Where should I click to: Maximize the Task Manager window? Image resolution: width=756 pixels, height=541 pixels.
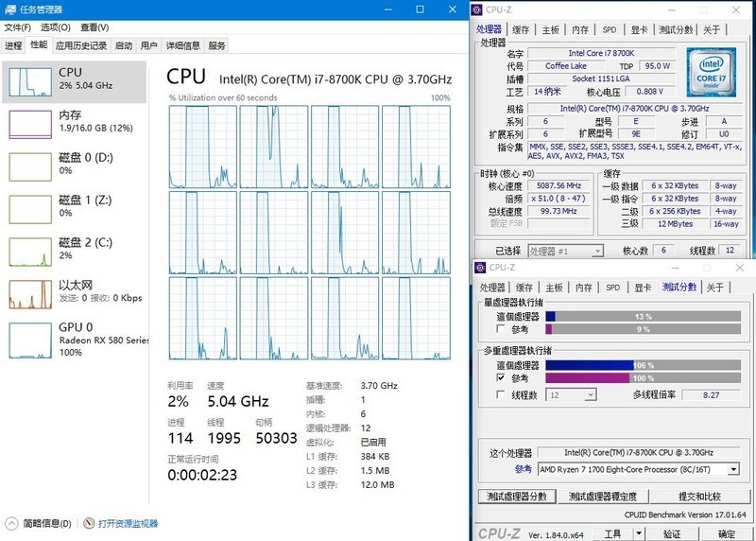(420, 9)
